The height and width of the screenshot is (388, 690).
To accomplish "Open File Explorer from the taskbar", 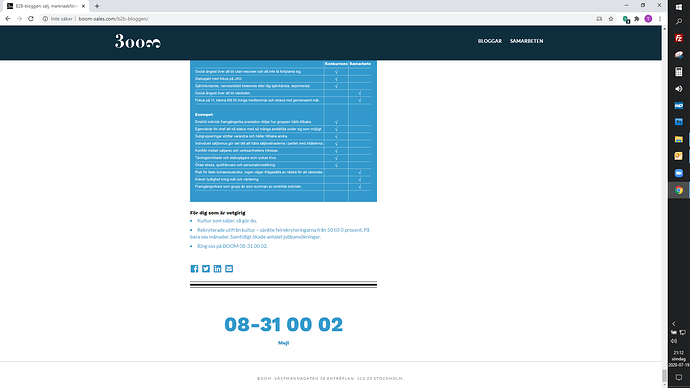I will click(x=679, y=139).
